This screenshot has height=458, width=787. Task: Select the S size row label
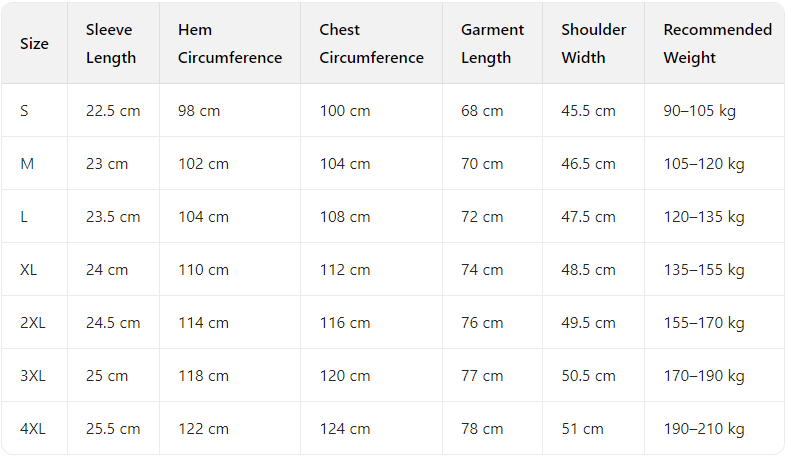point(25,111)
